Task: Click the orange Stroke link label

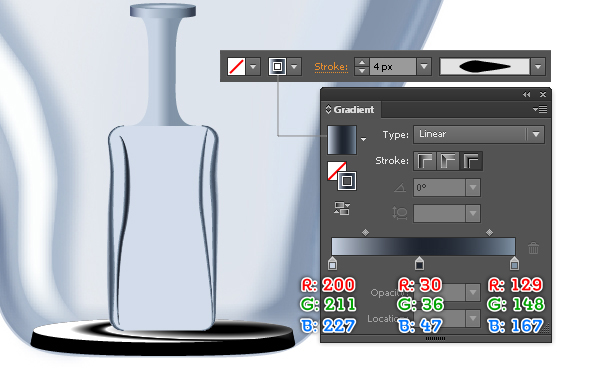Action: click(331, 67)
